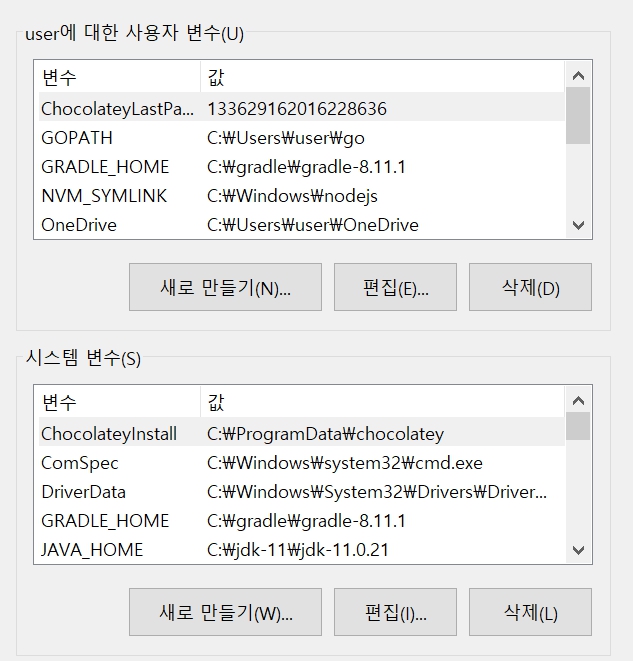Click gradle-8.11.1 value in user variables
633x661 pixels.
[306, 167]
